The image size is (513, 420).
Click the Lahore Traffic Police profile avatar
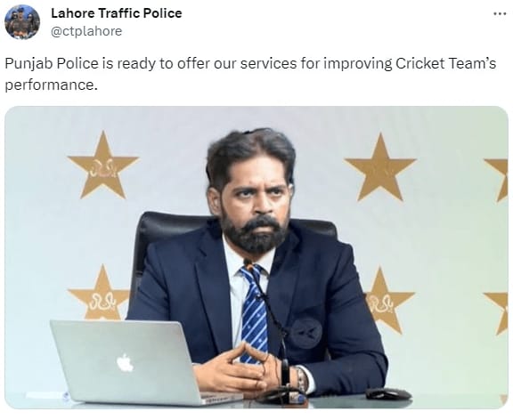(x=22, y=22)
